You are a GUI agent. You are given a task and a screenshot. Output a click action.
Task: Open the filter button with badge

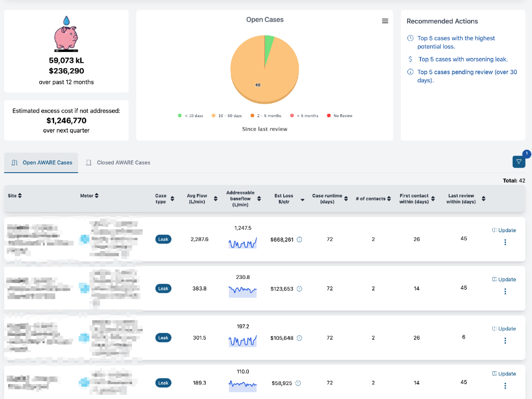click(x=519, y=162)
